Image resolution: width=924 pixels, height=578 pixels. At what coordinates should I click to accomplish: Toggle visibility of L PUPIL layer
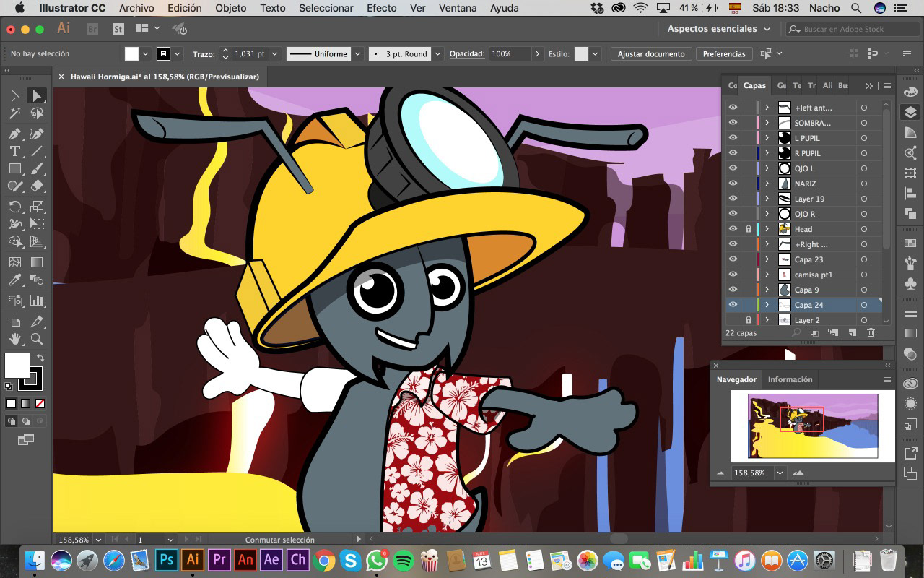[x=733, y=138]
